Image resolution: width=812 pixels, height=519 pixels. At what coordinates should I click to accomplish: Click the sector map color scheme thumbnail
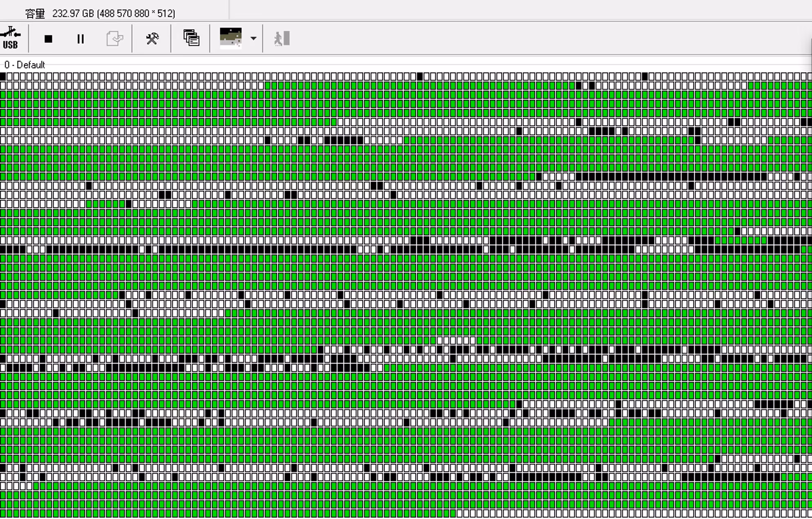[x=231, y=38]
